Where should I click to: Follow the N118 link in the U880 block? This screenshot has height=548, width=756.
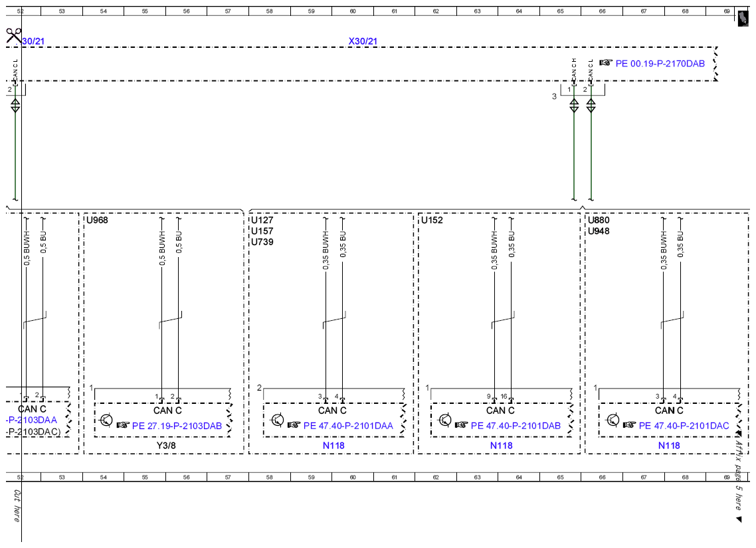[x=669, y=445]
